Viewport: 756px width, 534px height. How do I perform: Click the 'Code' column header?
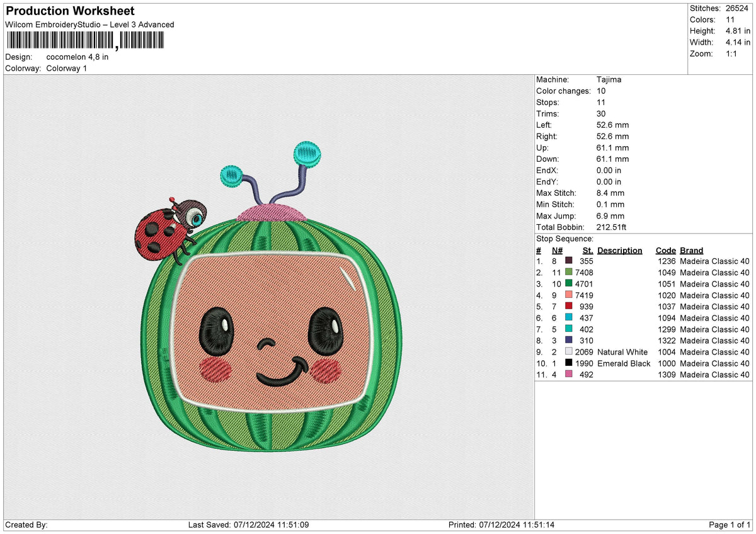[666, 250]
